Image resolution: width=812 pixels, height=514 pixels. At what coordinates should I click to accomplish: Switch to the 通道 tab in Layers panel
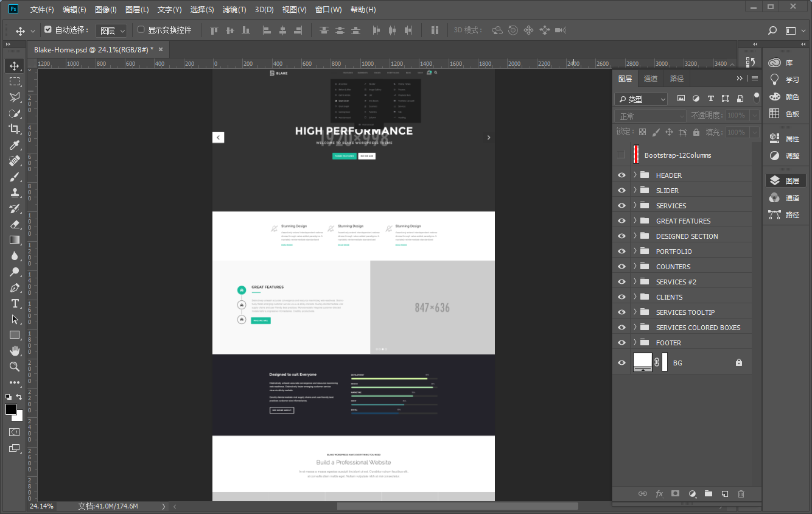tap(651, 79)
